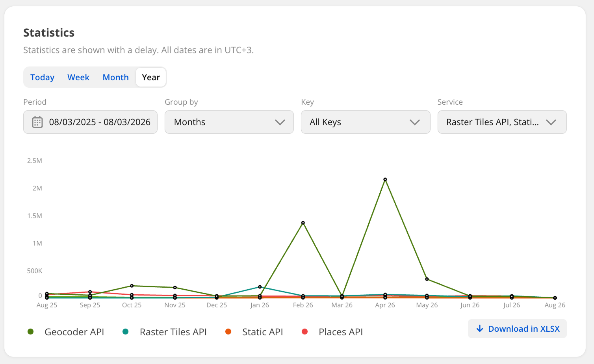Open the Service filter dropdown
The image size is (594, 364).
tap(502, 122)
